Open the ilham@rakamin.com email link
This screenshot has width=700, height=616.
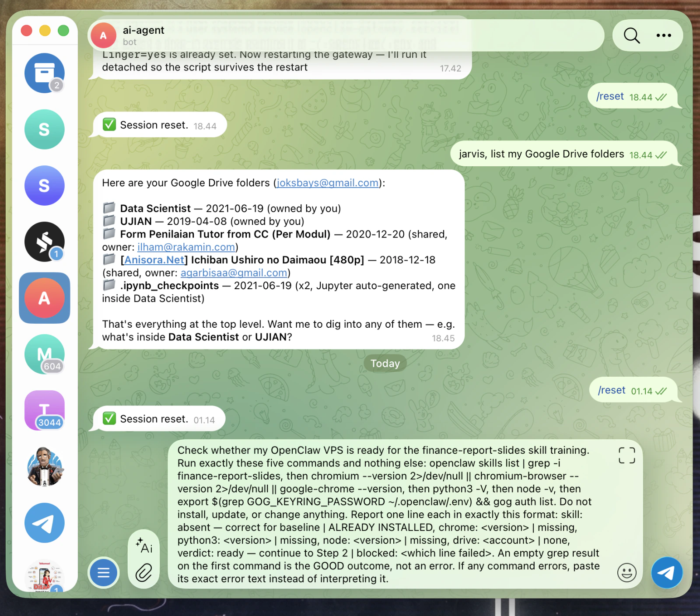click(x=186, y=247)
